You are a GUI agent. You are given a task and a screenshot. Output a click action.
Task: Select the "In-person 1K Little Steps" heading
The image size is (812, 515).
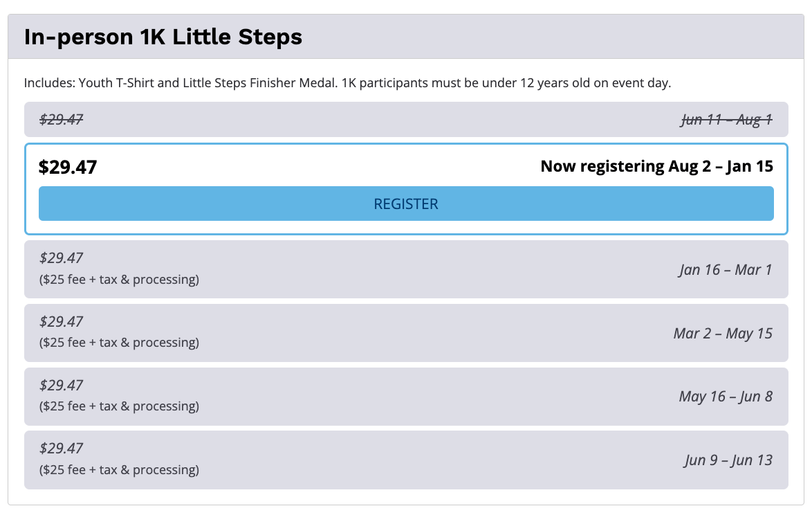tap(163, 37)
